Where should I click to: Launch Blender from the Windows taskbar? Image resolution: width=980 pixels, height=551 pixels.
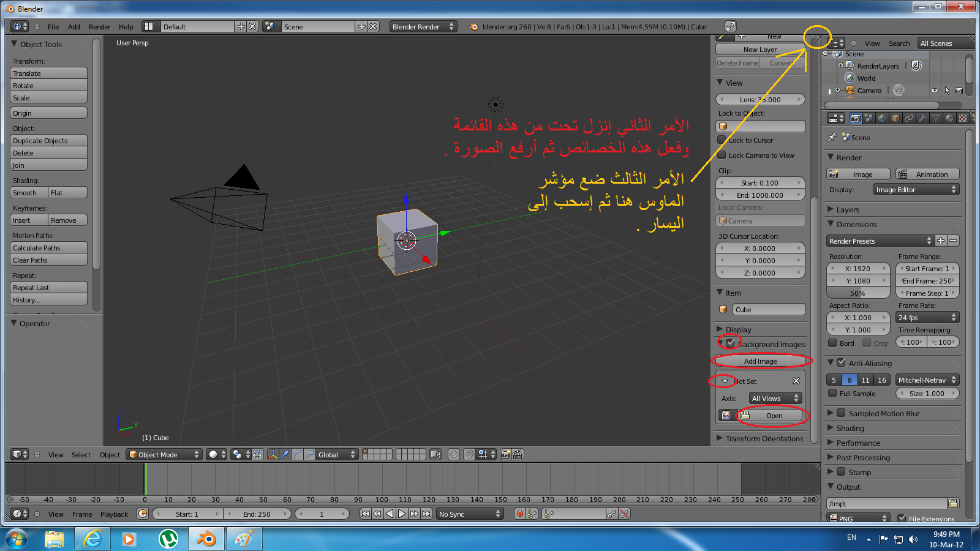pos(206,539)
